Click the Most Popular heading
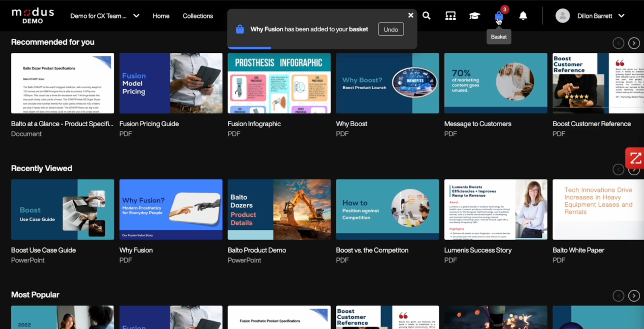This screenshot has height=329, width=644. tap(35, 294)
